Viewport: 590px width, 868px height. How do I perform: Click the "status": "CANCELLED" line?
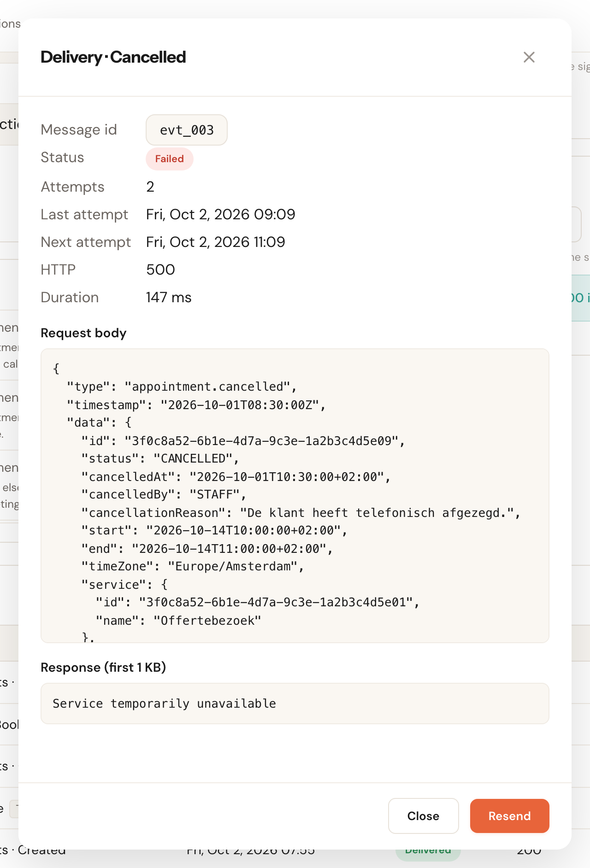tap(160, 459)
